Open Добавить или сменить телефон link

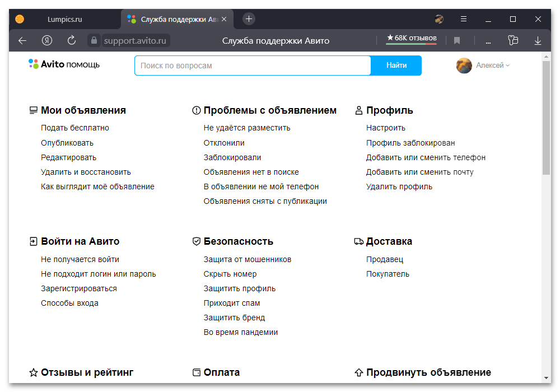[426, 157]
